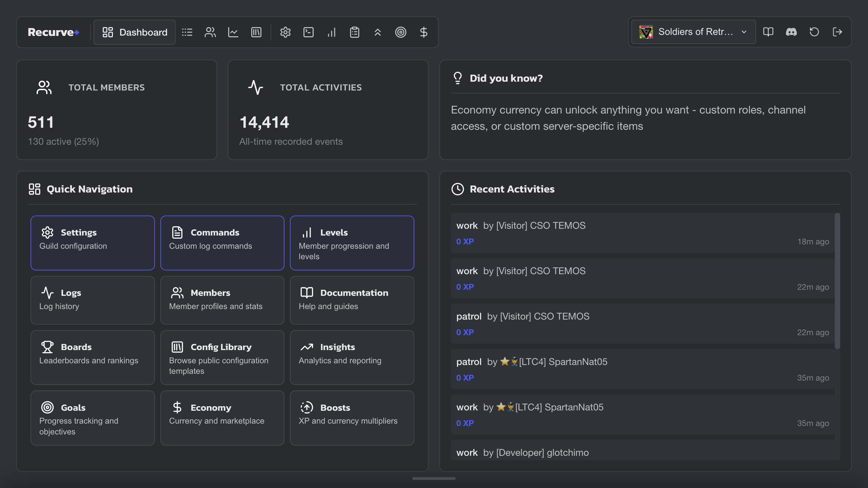Click the Members icon in top toolbar
Viewport: 868px width, 488px height.
(x=210, y=32)
